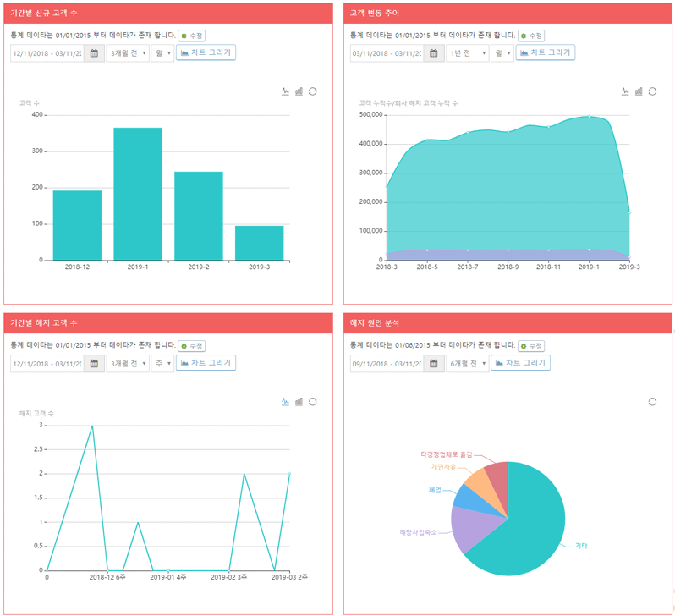The image size is (675, 616).
Task: Click date range field starting 03/11/2018
Action: click(x=387, y=53)
